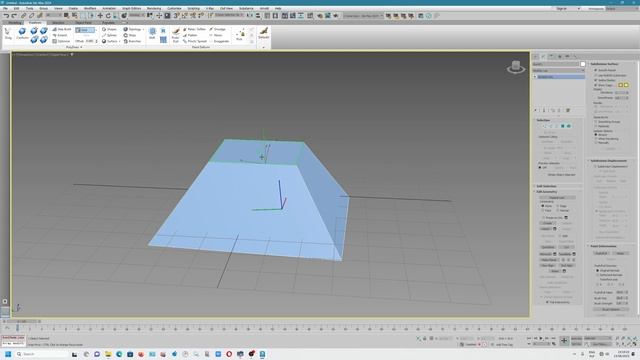Collapse the Selection rollout
Image resolution: width=640 pixels, height=360 pixels.
click(x=543, y=120)
